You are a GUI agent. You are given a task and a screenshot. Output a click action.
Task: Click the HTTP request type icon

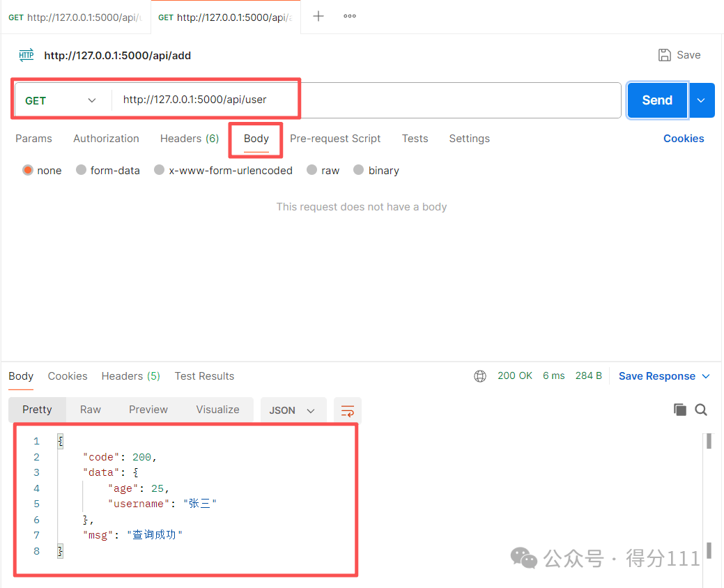[x=26, y=55]
